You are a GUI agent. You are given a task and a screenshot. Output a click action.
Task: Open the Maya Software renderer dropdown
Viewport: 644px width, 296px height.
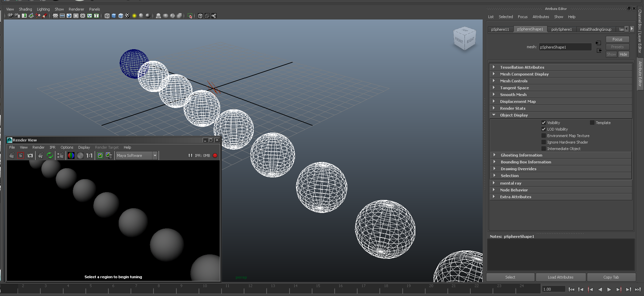click(137, 156)
